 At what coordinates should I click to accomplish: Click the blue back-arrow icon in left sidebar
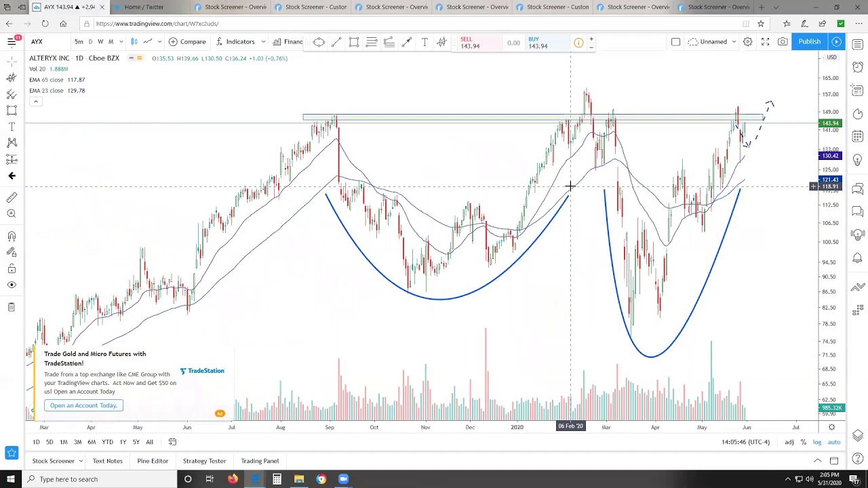coord(12,176)
